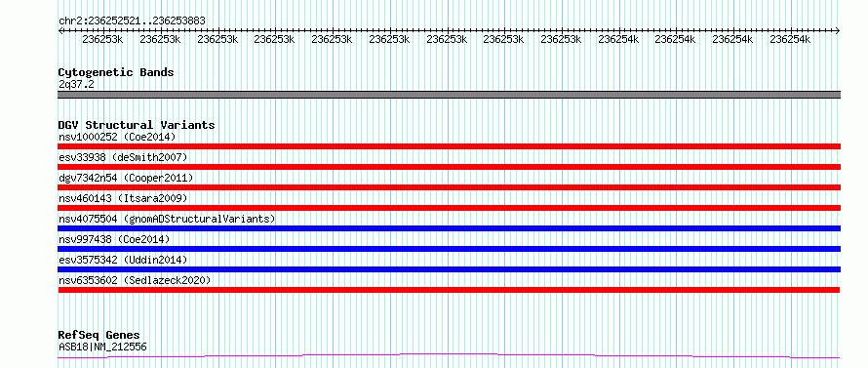This screenshot has height=368, width=868.
Task: Click the left arrowhead of the ruler
Action: click(x=60, y=31)
